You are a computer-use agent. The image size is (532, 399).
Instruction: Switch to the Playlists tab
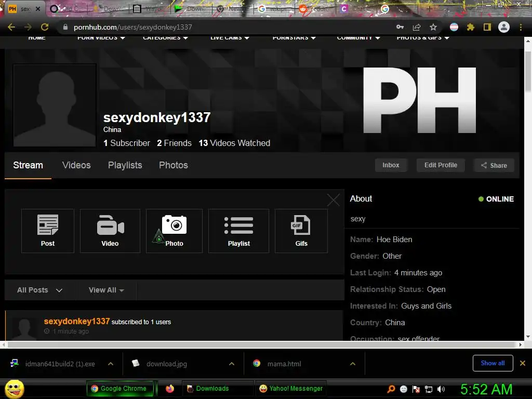tap(125, 165)
